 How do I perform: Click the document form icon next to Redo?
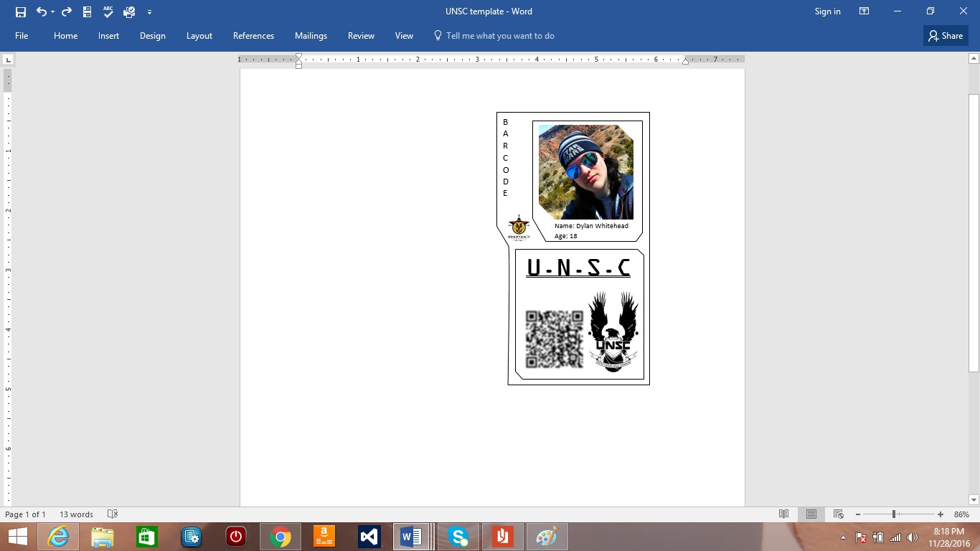coord(88,11)
